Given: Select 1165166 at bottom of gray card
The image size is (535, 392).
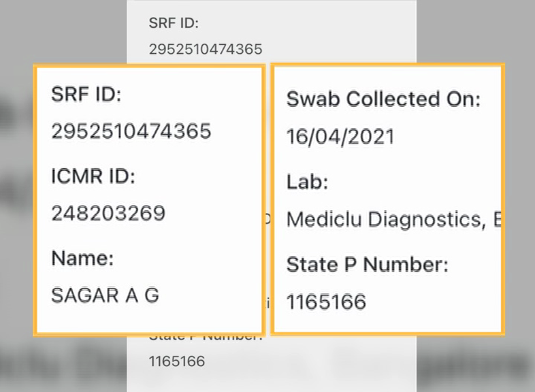Looking at the screenshot, I should pos(177,361).
